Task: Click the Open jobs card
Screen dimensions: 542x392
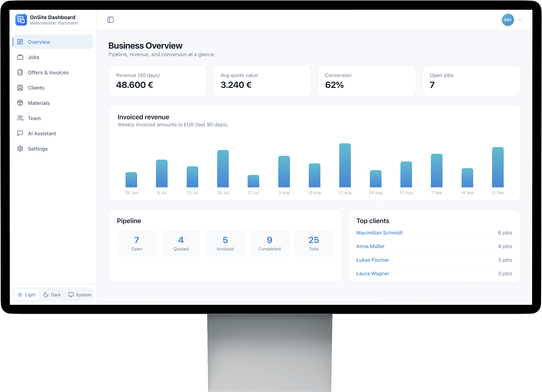Action: point(471,81)
